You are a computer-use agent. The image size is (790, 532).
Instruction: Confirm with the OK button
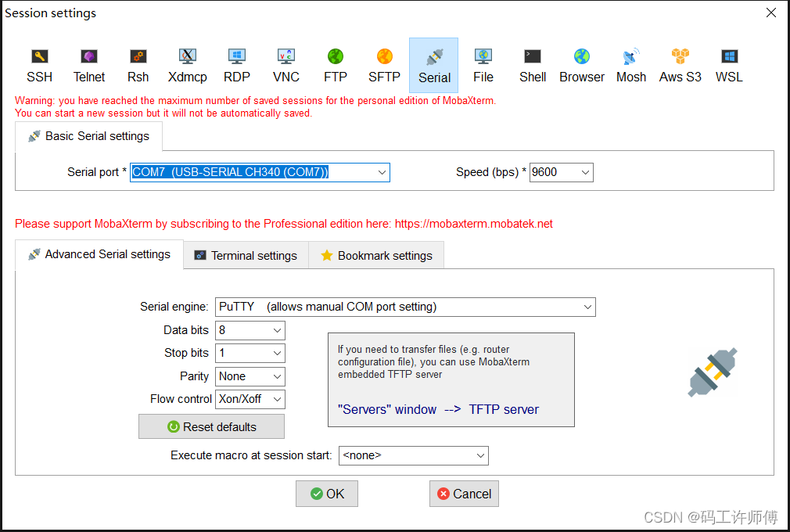pos(327,494)
